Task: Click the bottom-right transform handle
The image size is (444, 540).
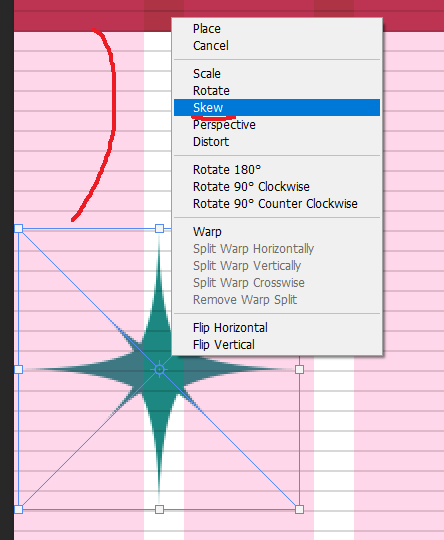Action: (x=299, y=509)
